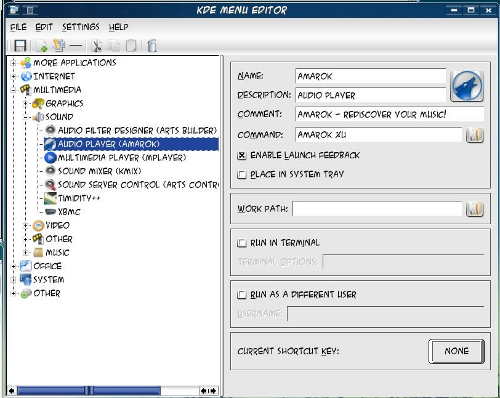Expand the Office tree node
This screenshot has height=398, width=500.
click(13, 266)
